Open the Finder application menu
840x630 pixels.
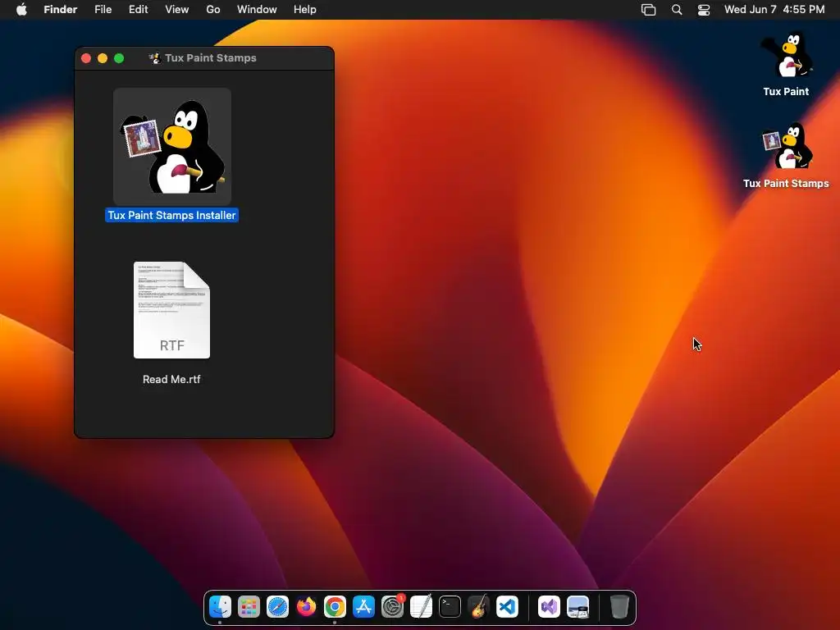pos(61,10)
